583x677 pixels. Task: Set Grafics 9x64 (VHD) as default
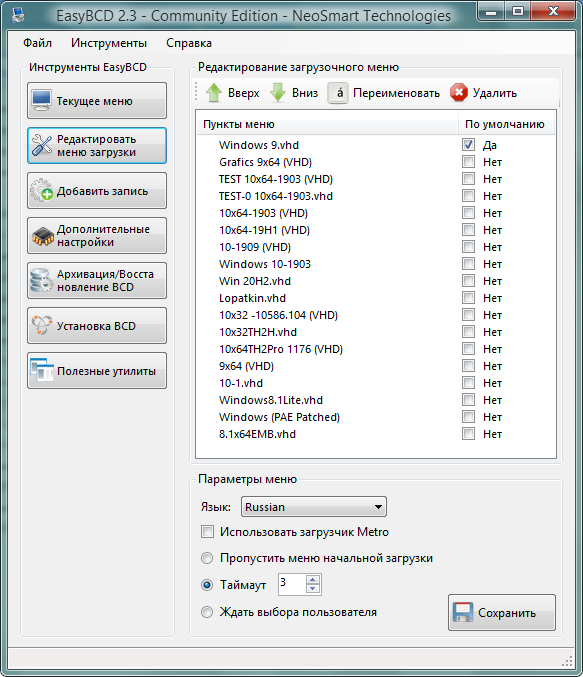click(468, 162)
